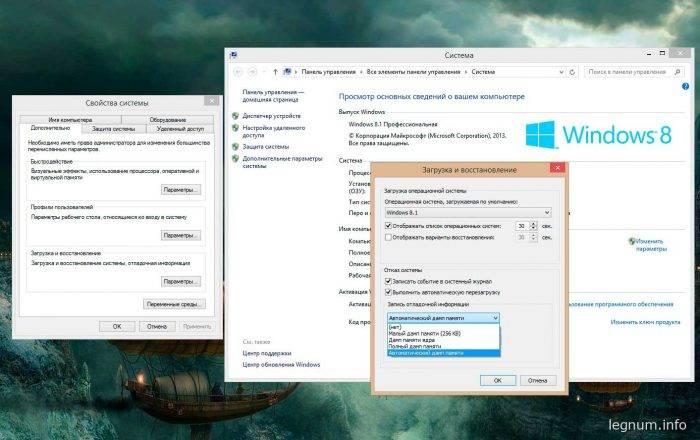Click the shield icon beside Дополнительные параметры системы
The image size is (700, 440).
click(235, 158)
